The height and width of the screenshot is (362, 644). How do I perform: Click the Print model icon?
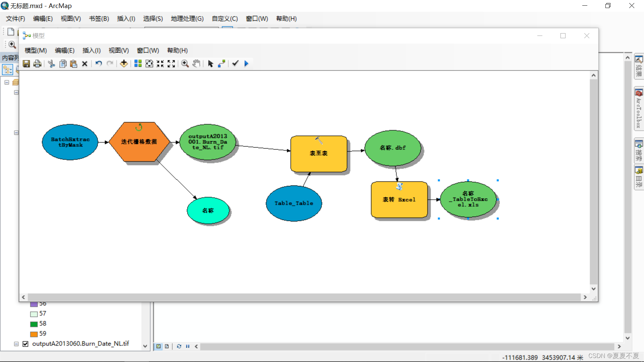[x=37, y=63]
